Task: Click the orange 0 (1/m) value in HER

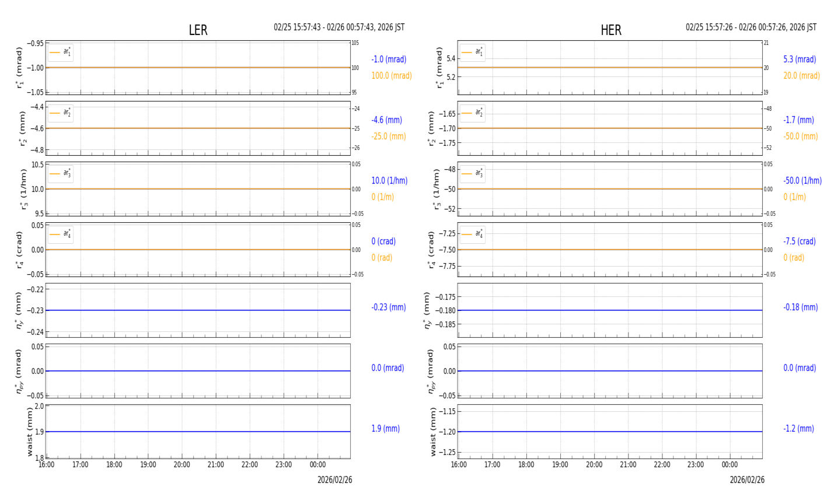Action: click(794, 197)
